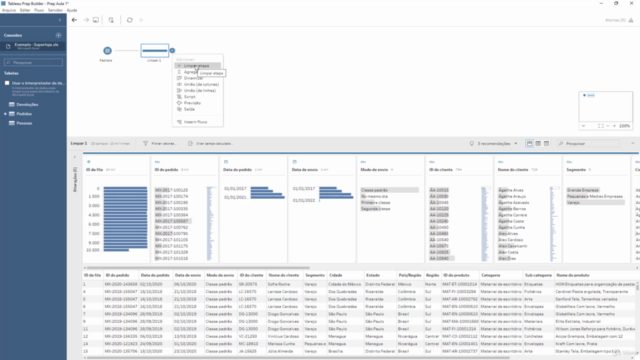Toggle the 'Usar o Interpretador de dados' checkbox
This screenshot has height=360, width=640.
tap(7, 83)
